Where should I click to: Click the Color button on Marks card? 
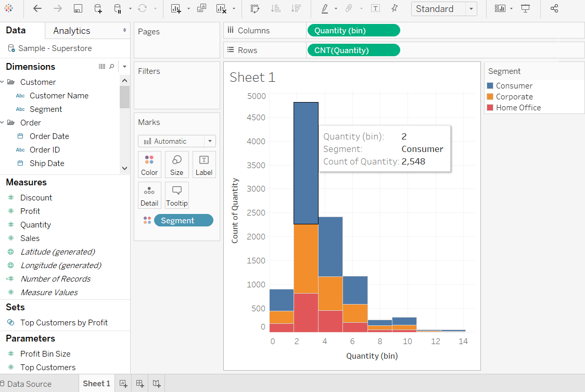[149, 165]
